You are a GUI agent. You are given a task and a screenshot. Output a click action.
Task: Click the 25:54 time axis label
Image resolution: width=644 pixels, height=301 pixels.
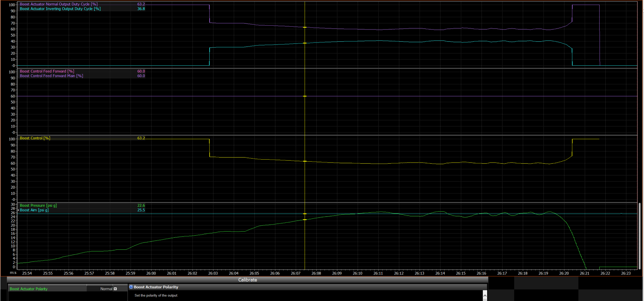(27, 273)
